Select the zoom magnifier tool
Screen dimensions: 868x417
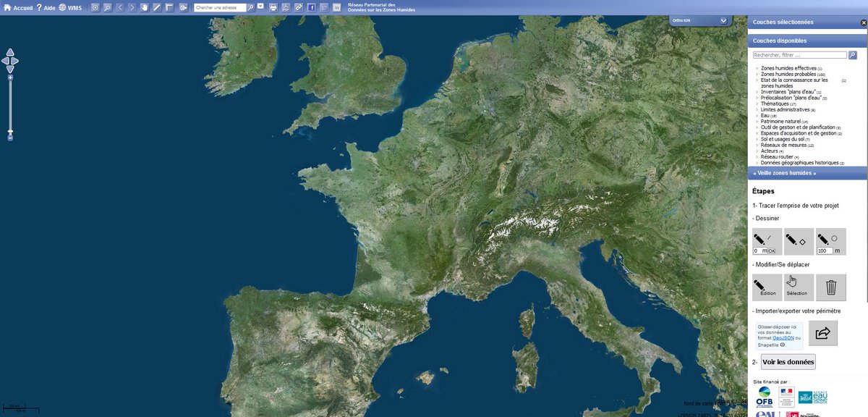click(x=107, y=7)
